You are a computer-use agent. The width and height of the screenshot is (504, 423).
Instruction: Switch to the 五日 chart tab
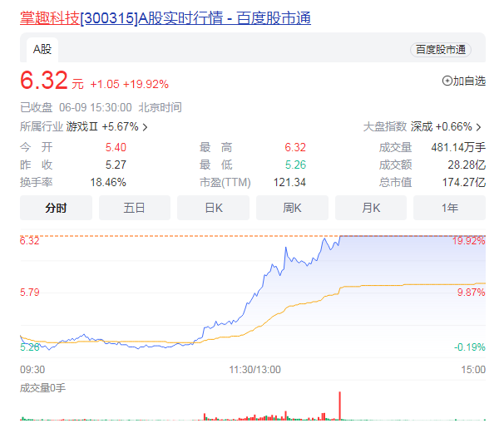(x=134, y=208)
